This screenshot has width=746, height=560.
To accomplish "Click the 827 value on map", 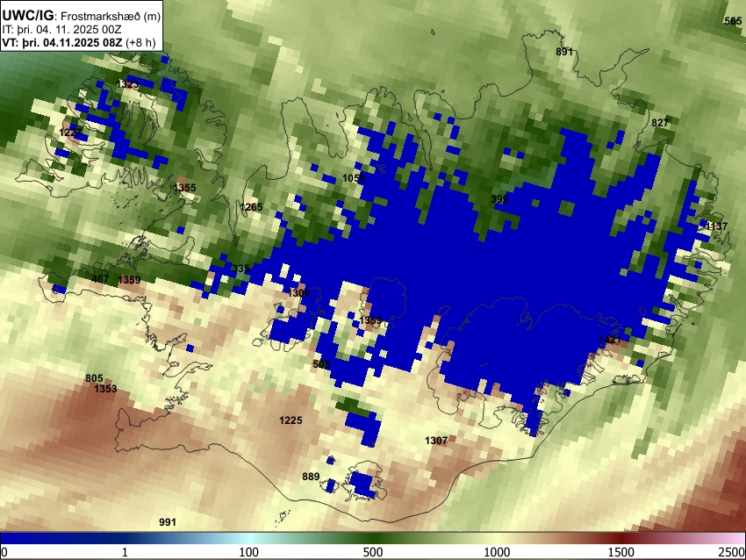I will click(x=660, y=123).
